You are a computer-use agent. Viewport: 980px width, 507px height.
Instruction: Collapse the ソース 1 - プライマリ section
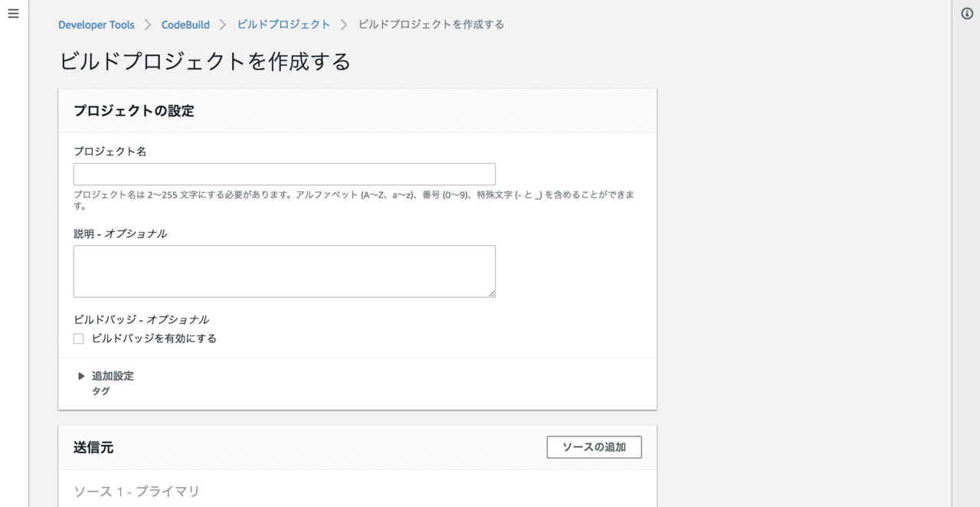135,491
